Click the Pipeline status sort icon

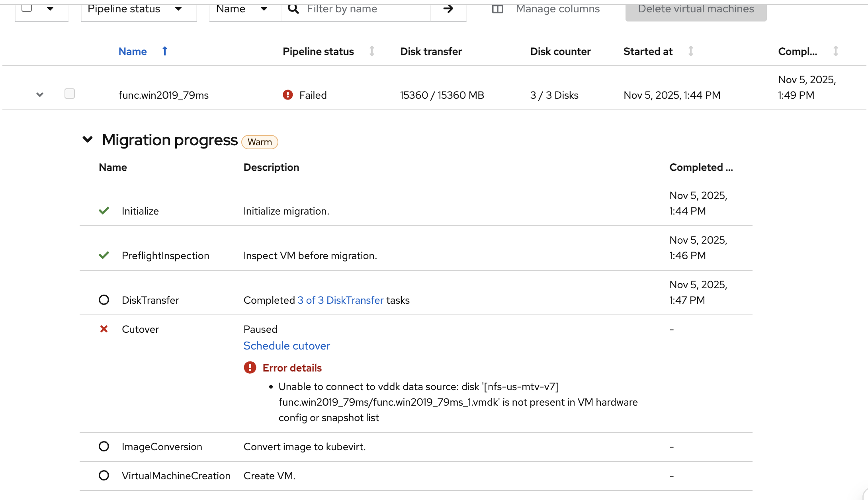point(371,51)
